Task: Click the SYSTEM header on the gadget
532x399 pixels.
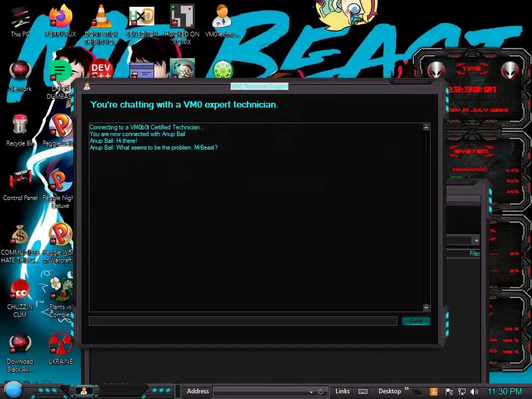Action: 471,151
